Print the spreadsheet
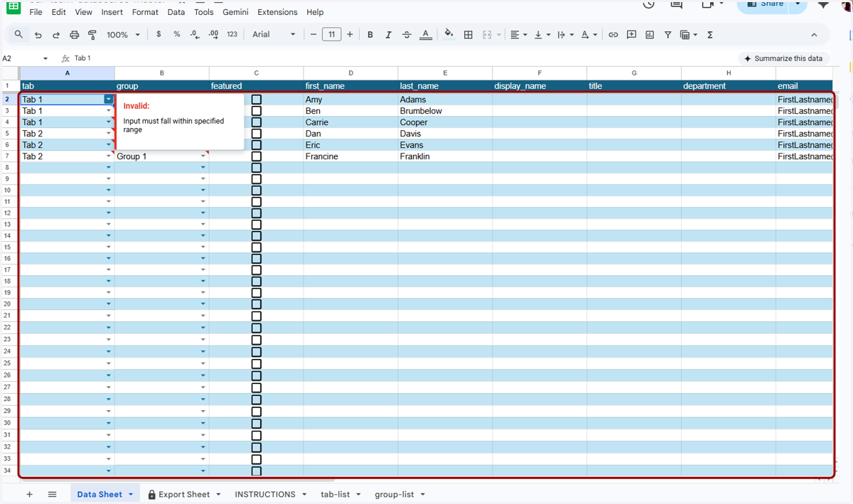This screenshot has width=853, height=504. pos(74,35)
